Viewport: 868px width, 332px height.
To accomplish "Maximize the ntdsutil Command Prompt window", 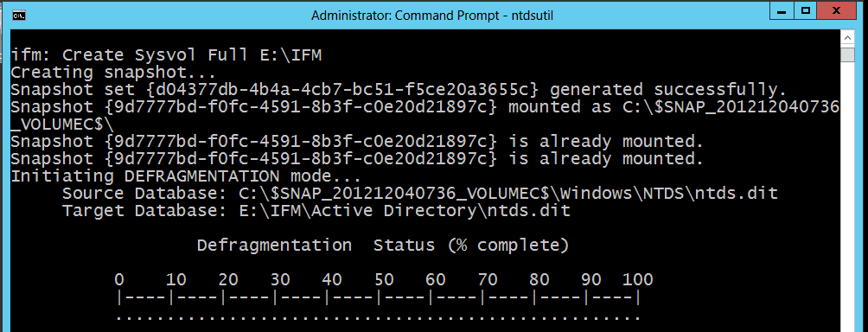I will tap(806, 10).
